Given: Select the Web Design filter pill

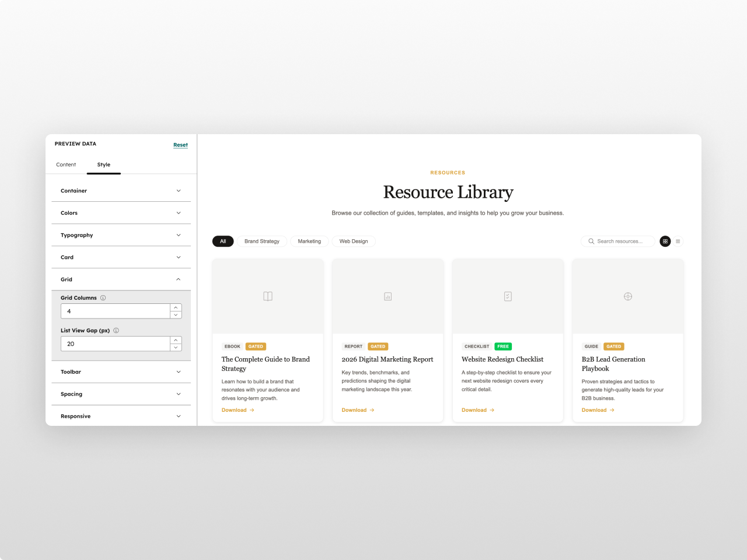Looking at the screenshot, I should (354, 241).
